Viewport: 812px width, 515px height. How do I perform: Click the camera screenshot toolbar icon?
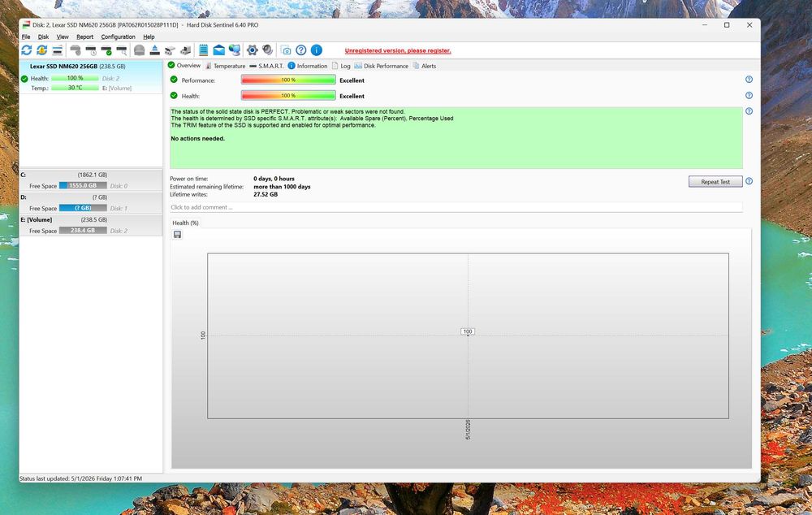pyautogui.click(x=286, y=50)
